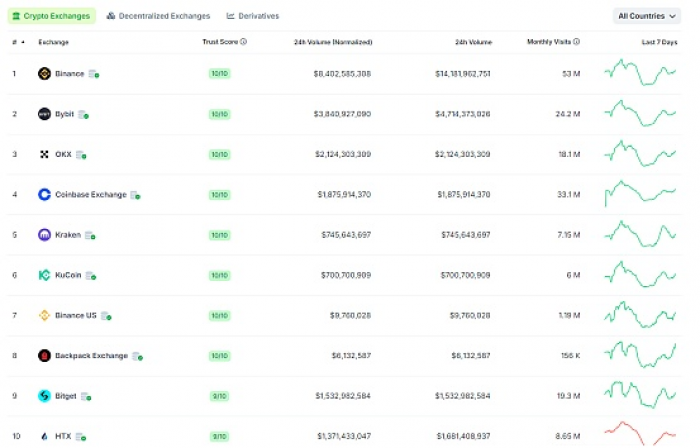Click the reserves badge icon beside Binance
This screenshot has width=700, height=448.
click(x=94, y=74)
